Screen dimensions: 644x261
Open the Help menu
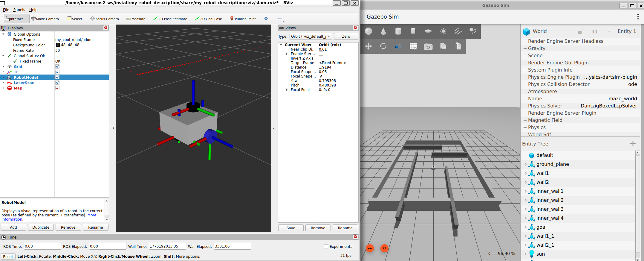[x=33, y=10]
